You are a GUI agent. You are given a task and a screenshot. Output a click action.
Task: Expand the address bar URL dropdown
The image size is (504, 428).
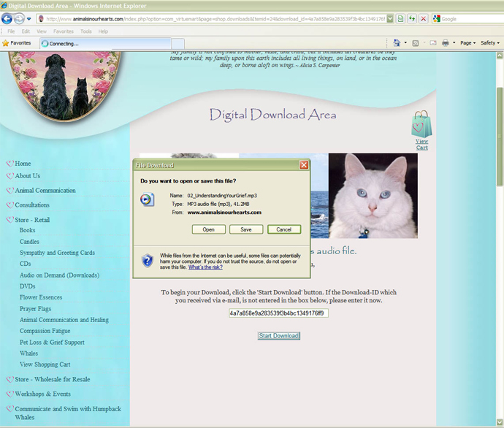point(390,18)
